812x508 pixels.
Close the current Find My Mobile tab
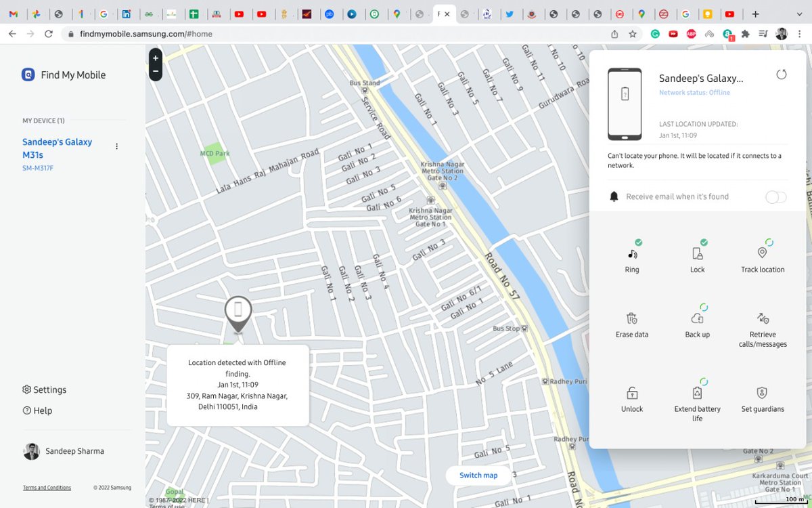click(447, 14)
